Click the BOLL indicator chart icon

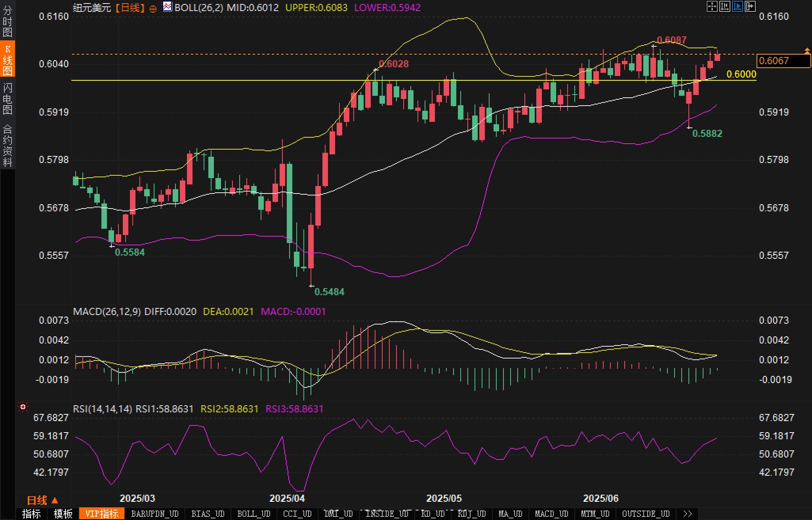point(168,7)
